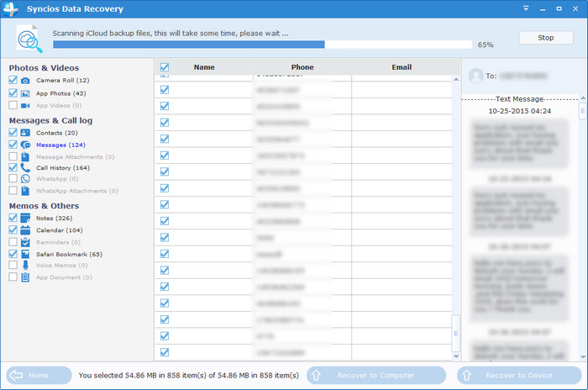Click the message preview scroll-up arrow
The image size is (588, 390).
[583, 98]
